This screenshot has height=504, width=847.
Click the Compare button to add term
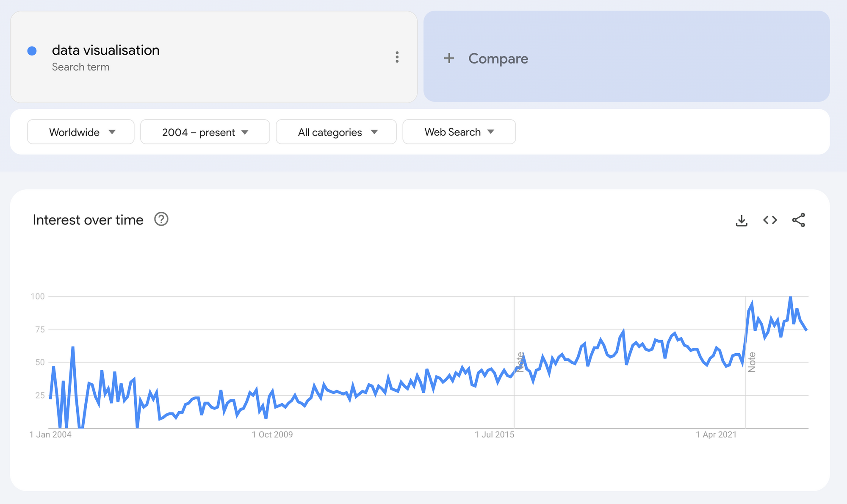coord(498,58)
